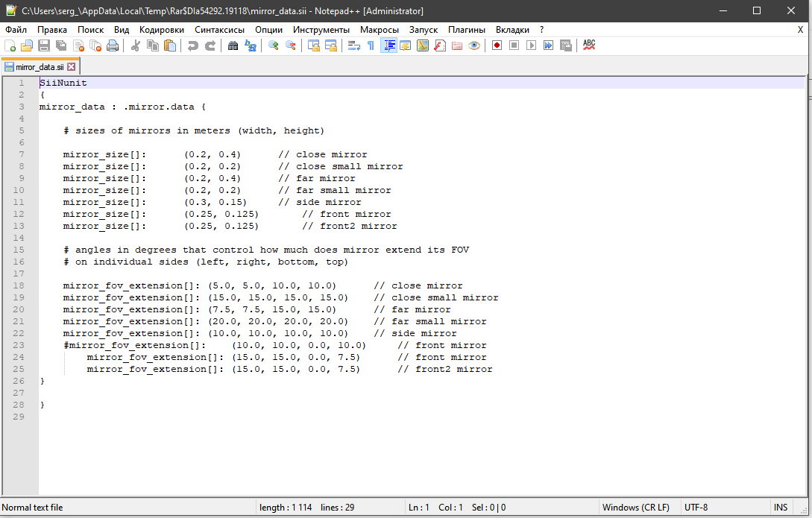The height and width of the screenshot is (518, 812).
Task: Click the Paste clipboard icon
Action: (170, 45)
